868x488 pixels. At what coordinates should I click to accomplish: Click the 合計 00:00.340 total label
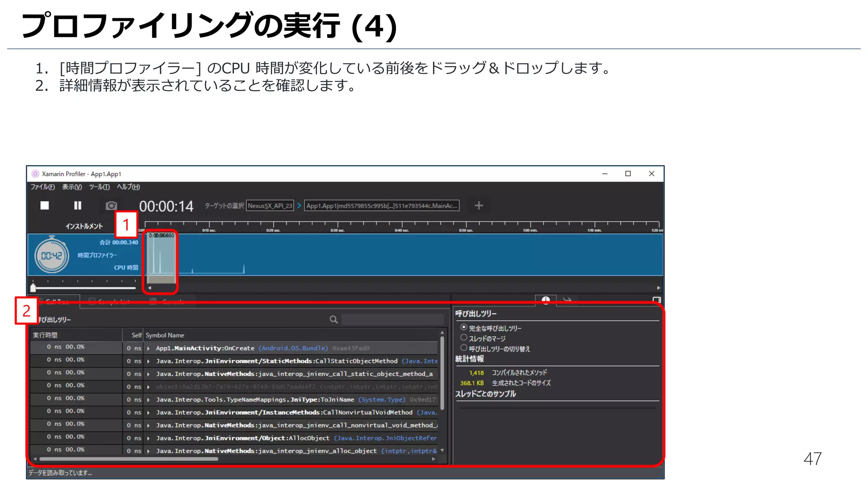click(x=119, y=242)
